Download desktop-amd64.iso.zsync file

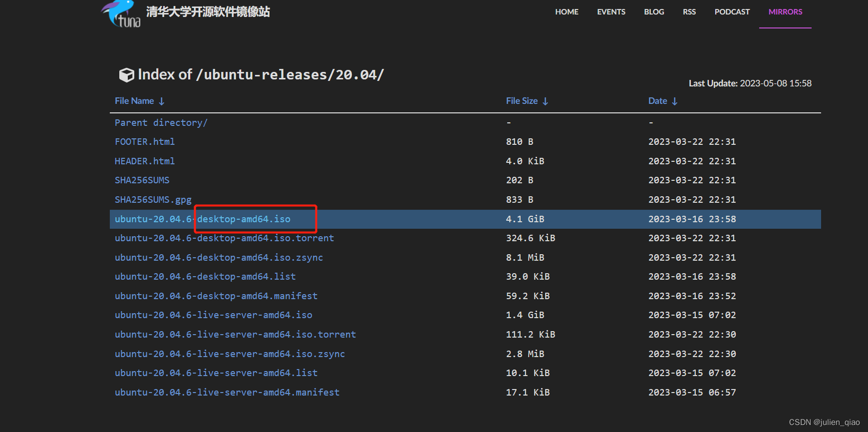pyautogui.click(x=219, y=258)
